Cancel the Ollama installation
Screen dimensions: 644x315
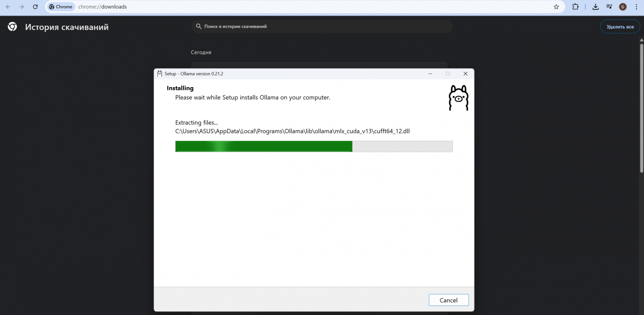pyautogui.click(x=449, y=300)
